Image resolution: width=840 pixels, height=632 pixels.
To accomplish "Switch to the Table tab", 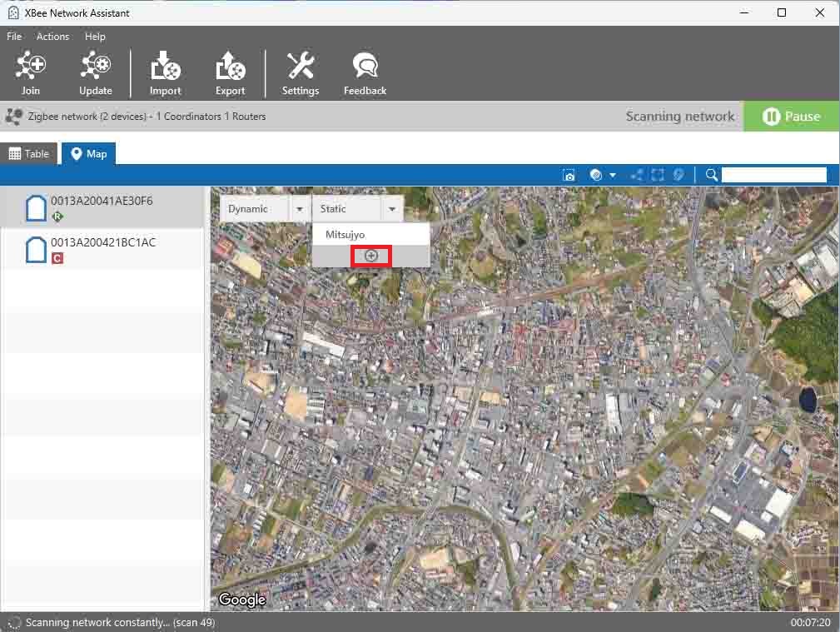I will pyautogui.click(x=29, y=154).
